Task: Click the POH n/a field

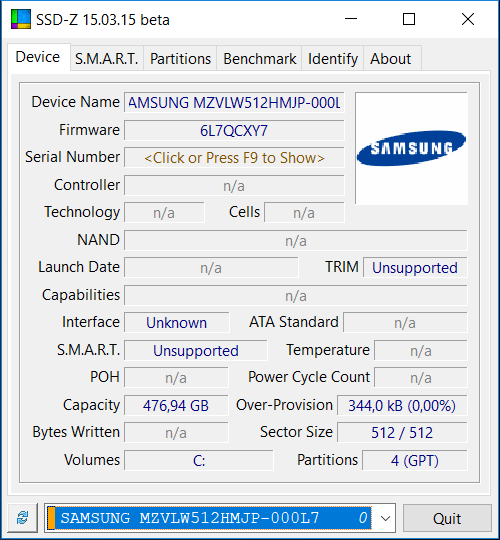Action: (x=176, y=377)
